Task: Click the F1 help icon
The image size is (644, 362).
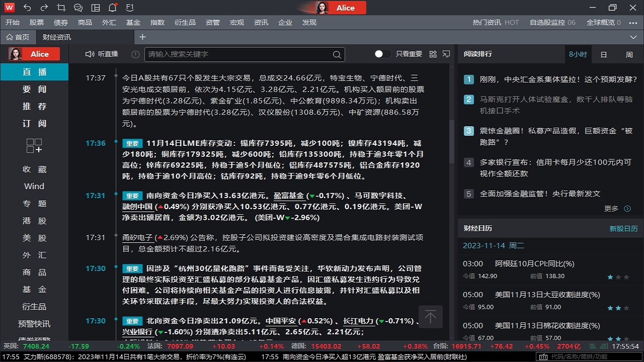Action: [x=129, y=8]
